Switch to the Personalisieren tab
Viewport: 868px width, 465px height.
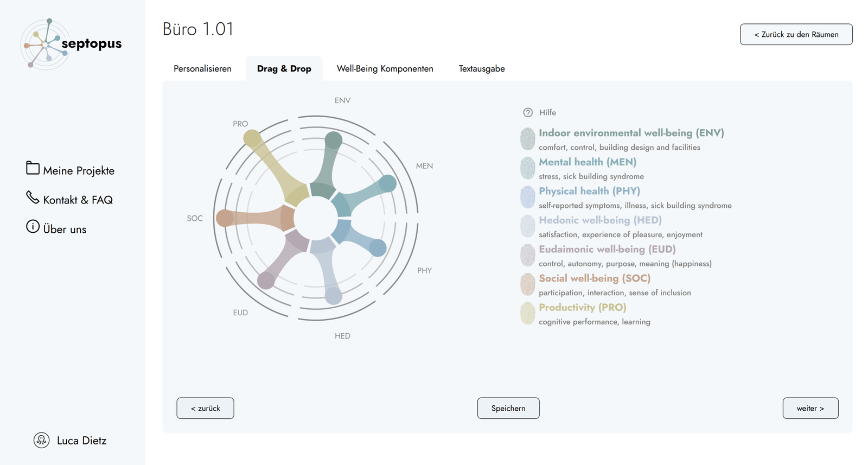tap(202, 69)
